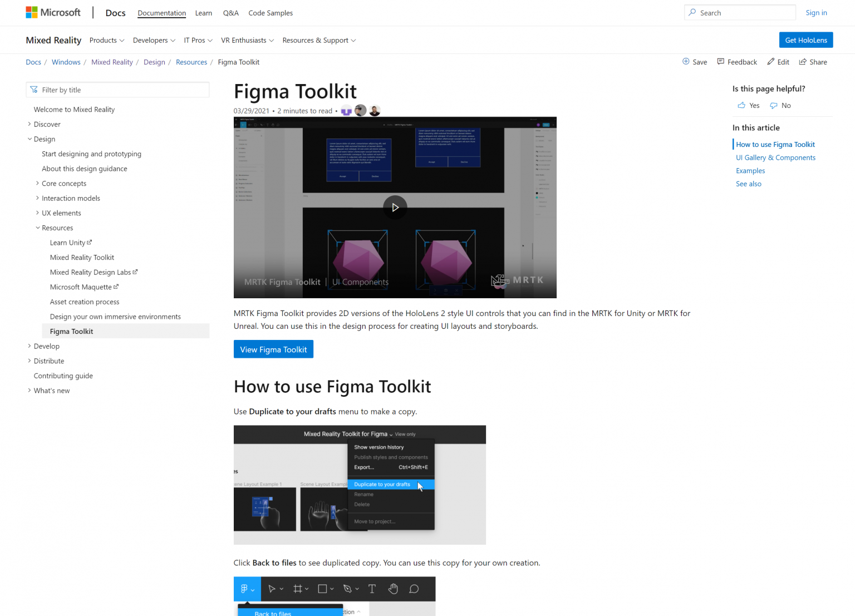Mark the page unhelpful with thumbs down No

coord(780,105)
